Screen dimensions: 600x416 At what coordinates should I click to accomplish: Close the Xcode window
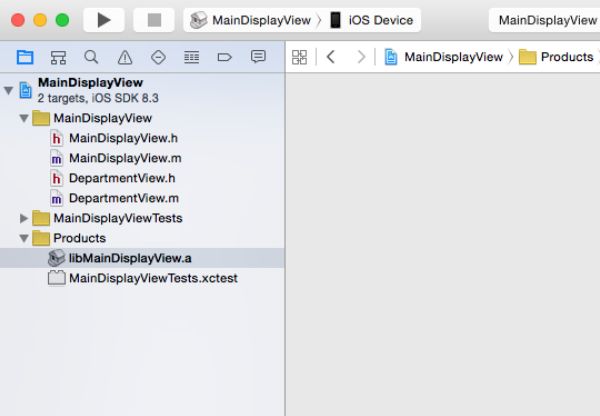click(18, 20)
